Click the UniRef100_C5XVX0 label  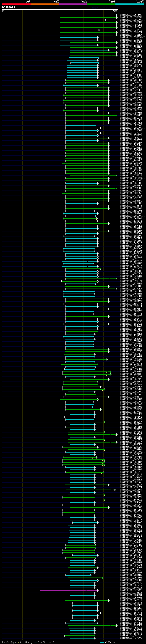click(x=131, y=60)
